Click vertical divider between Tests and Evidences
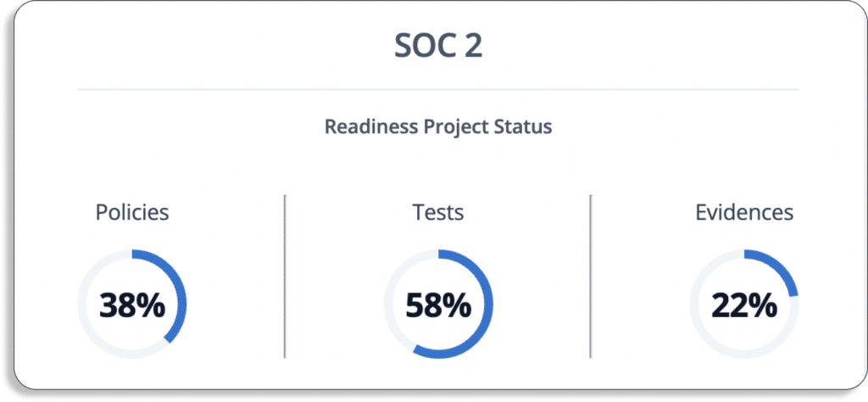The width and height of the screenshot is (868, 402). click(x=591, y=276)
